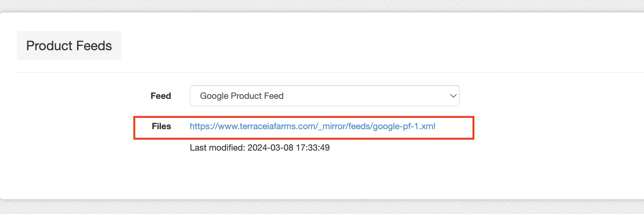Focus the Feed select field
Viewport: 644px width, 214px height.
click(324, 96)
